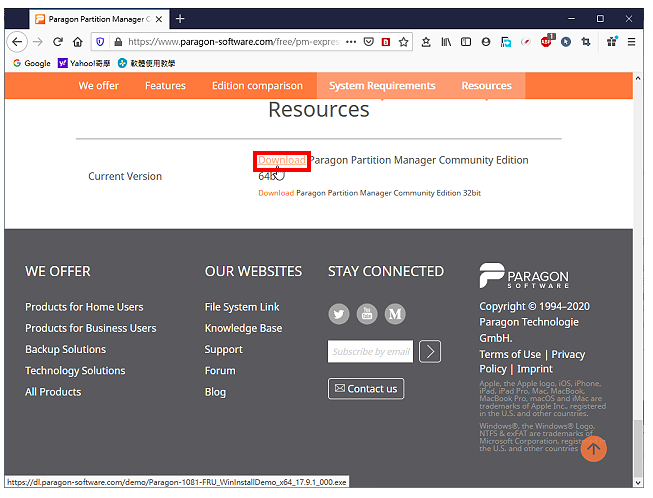Screen dimensions: 653x498
Task: Bookmark this page with the star
Action: (x=403, y=42)
